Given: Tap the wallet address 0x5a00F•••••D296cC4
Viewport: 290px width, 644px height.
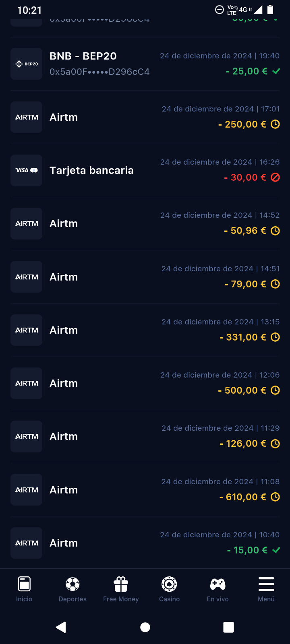Looking at the screenshot, I should (x=99, y=72).
